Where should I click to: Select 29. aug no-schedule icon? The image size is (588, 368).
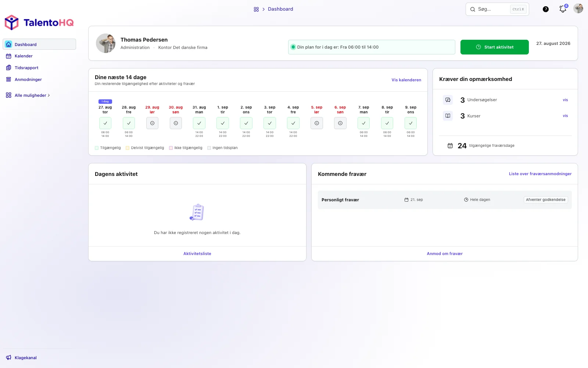coord(152,123)
